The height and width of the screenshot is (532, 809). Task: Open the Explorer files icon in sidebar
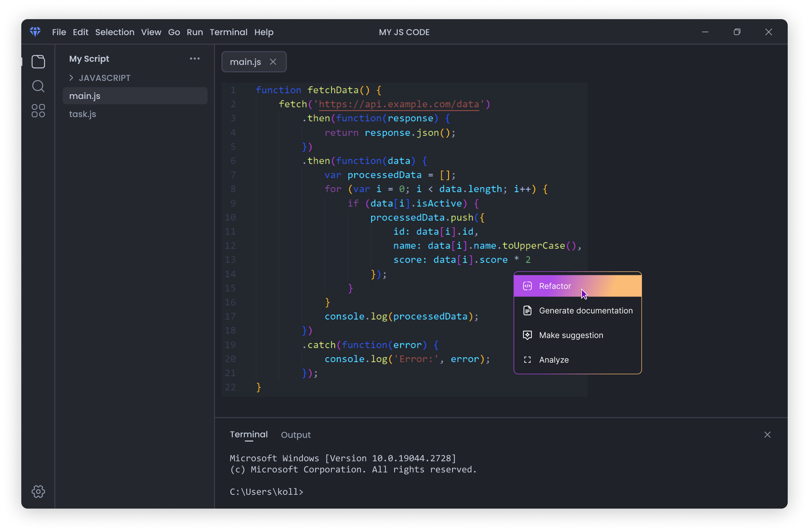[x=38, y=62]
